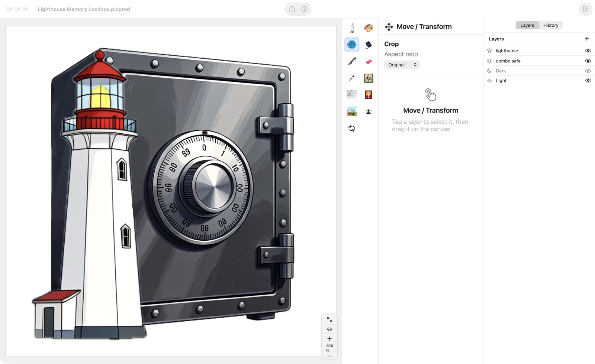
Task: Select the pink eraser tool
Action: pos(369,62)
